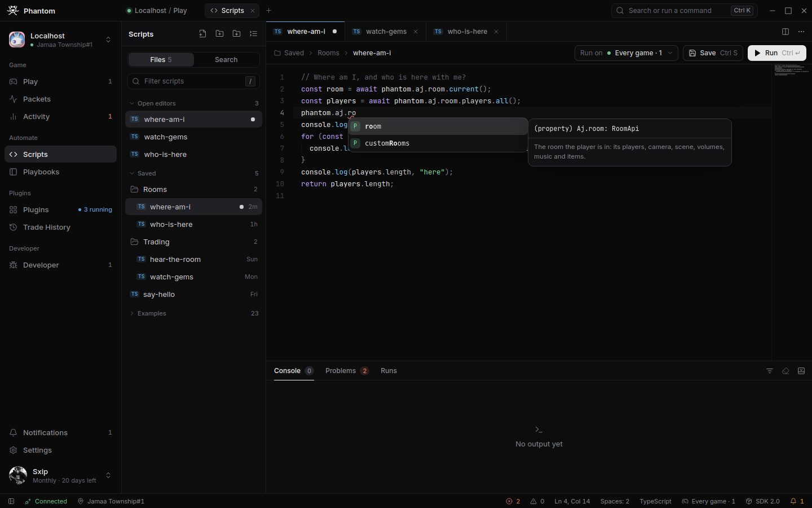The width and height of the screenshot is (812, 508).
Task: Open the Localhost workspace switcher
Action: click(60, 40)
